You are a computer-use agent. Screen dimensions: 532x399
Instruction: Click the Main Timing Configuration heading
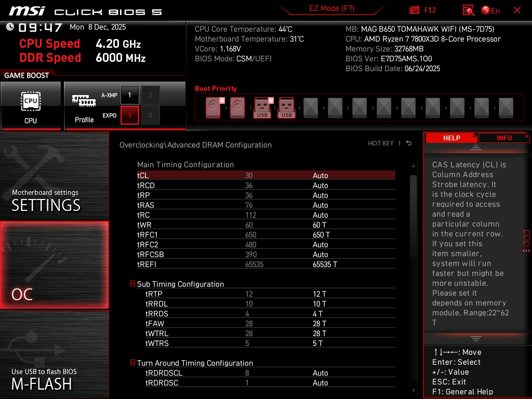click(x=185, y=165)
